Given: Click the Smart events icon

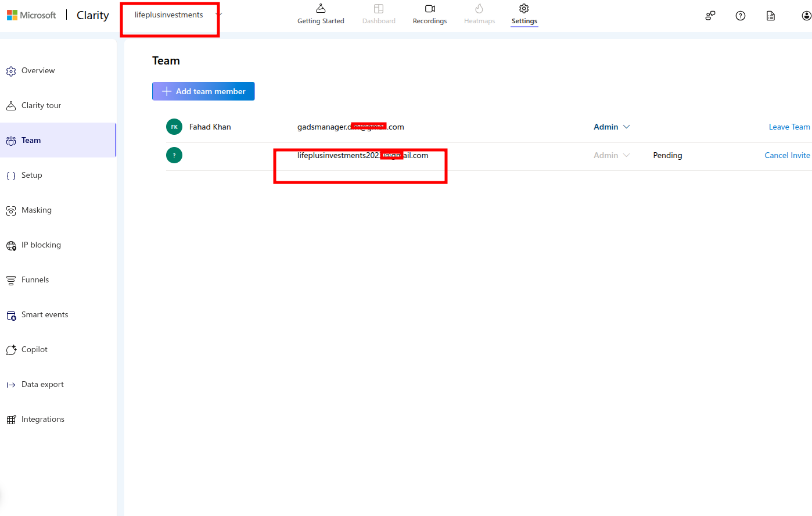Looking at the screenshot, I should pos(11,316).
